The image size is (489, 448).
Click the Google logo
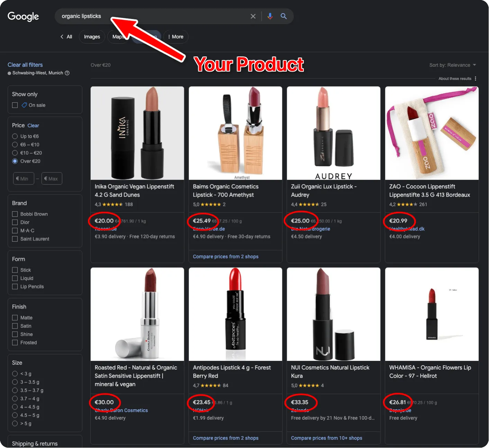pyautogui.click(x=23, y=16)
